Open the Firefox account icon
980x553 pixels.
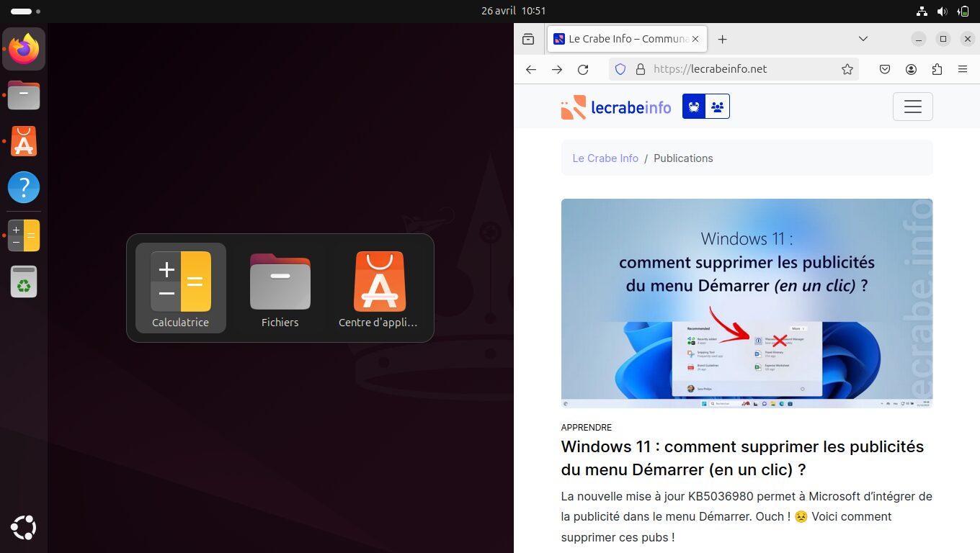tap(912, 69)
